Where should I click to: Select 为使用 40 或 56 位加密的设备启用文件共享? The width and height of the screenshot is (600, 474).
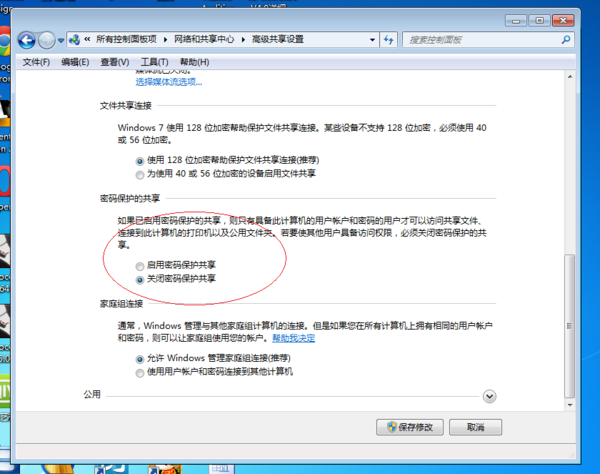pyautogui.click(x=140, y=175)
